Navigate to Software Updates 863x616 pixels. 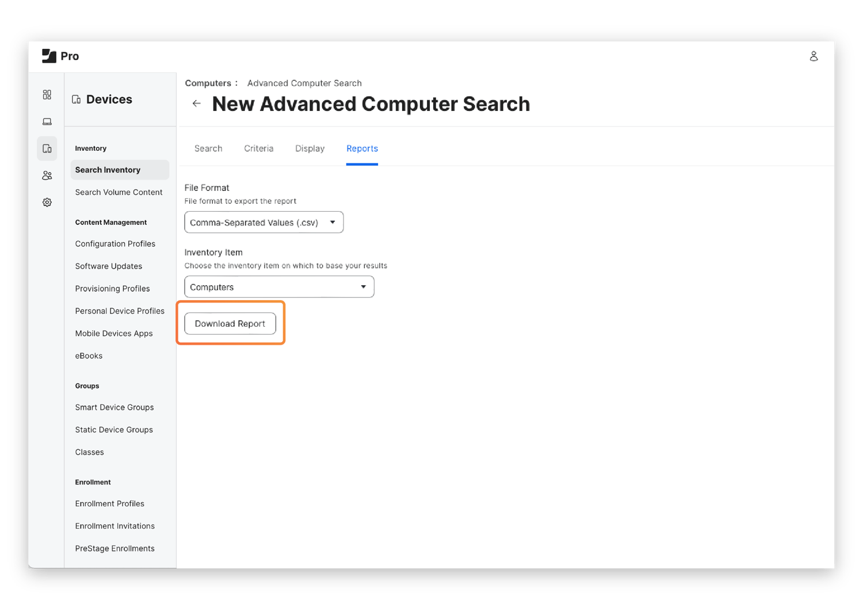pyautogui.click(x=108, y=266)
